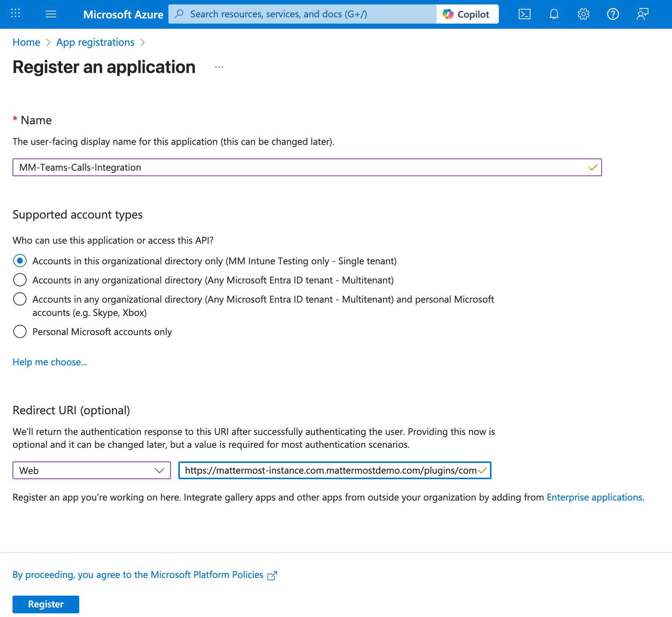Select the single tenant account type
The image size is (672, 617).
20,261
